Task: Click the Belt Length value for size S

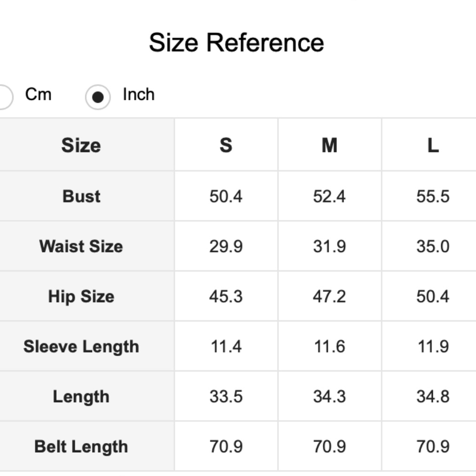Action: (x=226, y=446)
